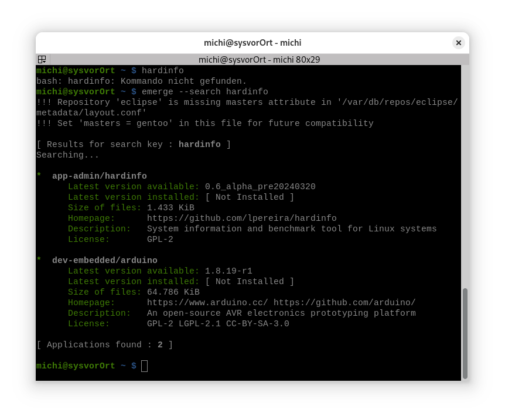
Task: Click the https://www.arduino.cc/ URL
Action: point(207,303)
